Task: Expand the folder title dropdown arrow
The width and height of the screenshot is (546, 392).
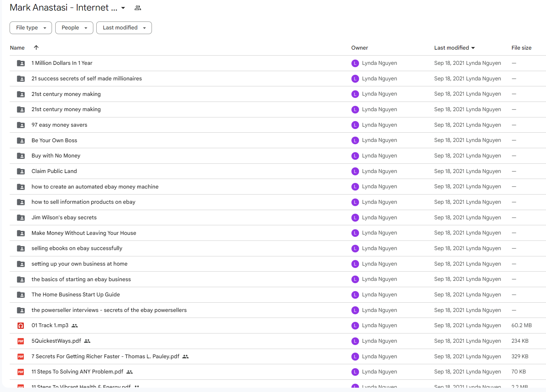Action: tap(123, 8)
